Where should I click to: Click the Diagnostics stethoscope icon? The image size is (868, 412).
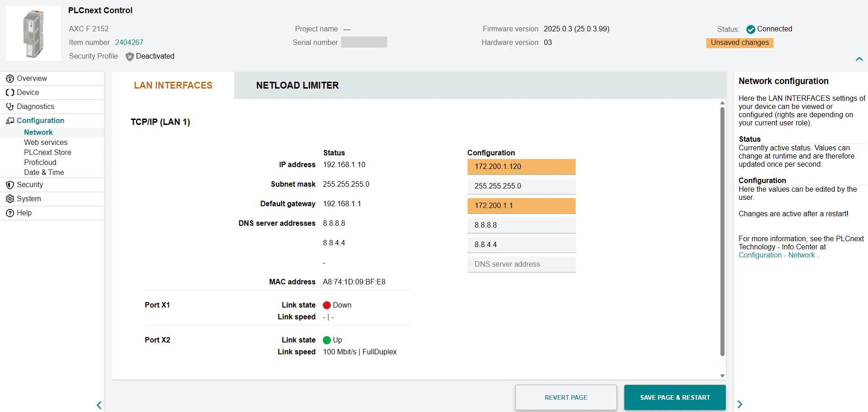(10, 107)
